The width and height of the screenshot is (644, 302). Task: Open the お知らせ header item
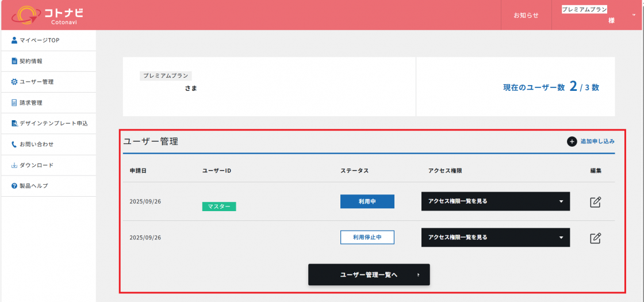526,16
